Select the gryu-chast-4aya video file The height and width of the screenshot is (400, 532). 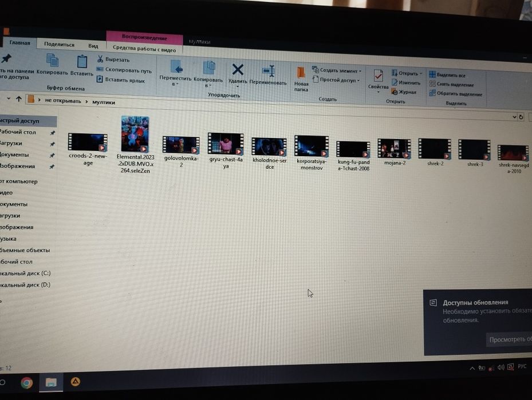226,151
